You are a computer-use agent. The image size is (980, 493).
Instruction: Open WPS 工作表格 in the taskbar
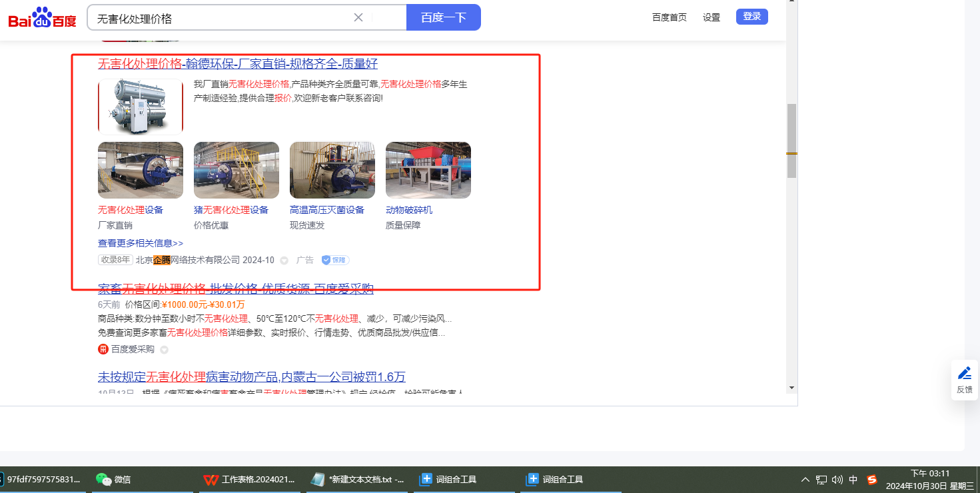248,479
